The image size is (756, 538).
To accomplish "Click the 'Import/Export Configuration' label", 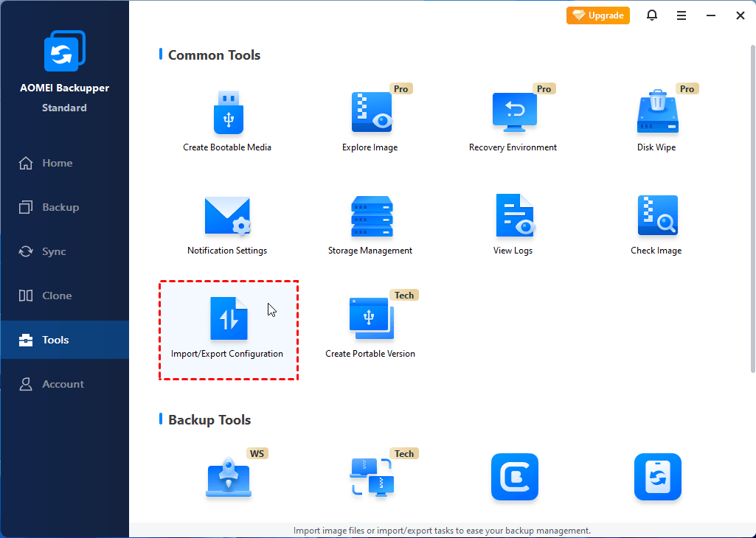I will (227, 354).
